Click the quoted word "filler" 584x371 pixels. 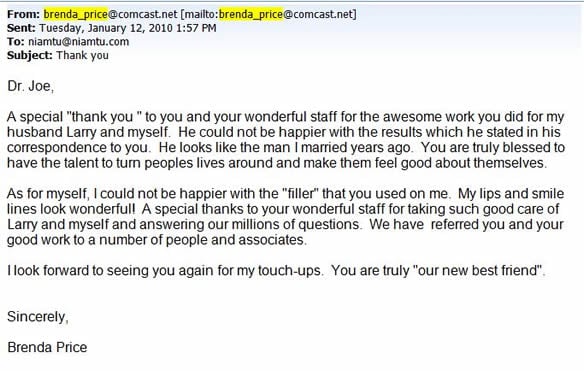pos(300,194)
